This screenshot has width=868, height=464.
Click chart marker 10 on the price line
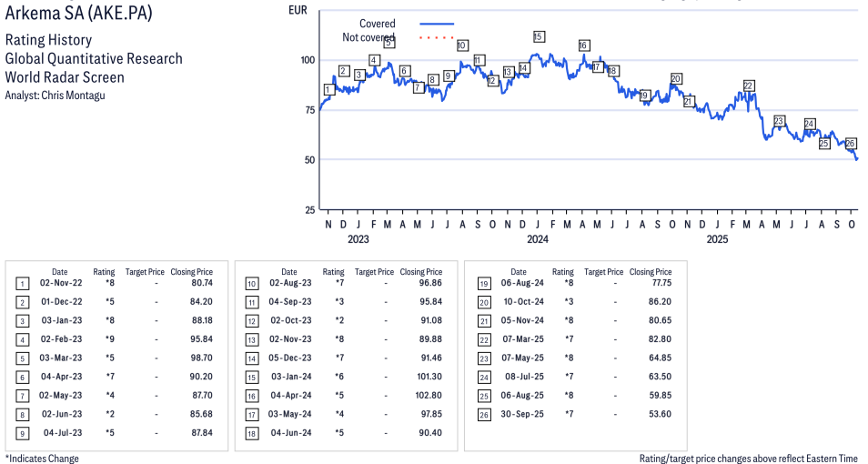pos(462,45)
